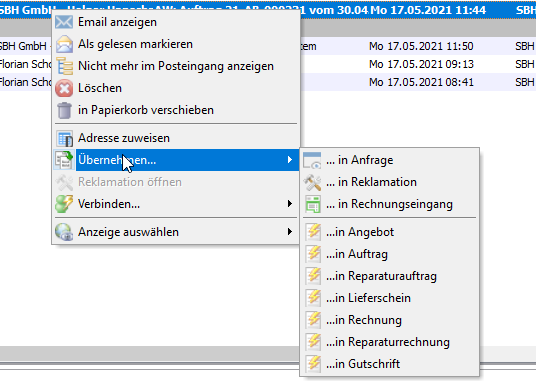Click the table icon for Adresse zuweisen
The width and height of the screenshot is (536, 386).
(x=65, y=138)
